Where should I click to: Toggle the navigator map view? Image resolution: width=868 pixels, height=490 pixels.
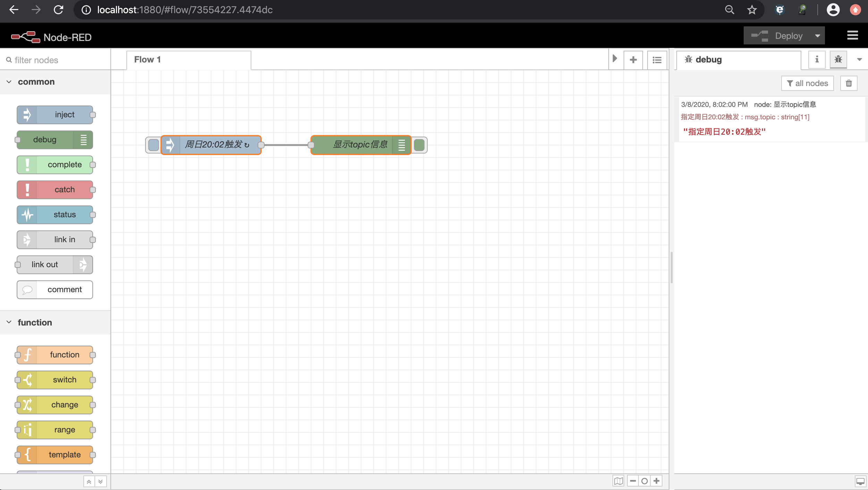(x=618, y=481)
